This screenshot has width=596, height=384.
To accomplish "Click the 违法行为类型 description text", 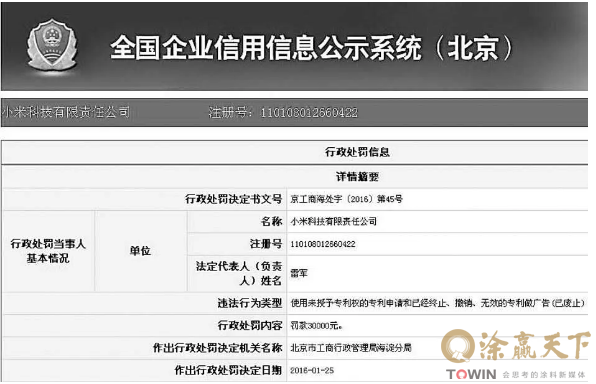I will click(x=437, y=303).
